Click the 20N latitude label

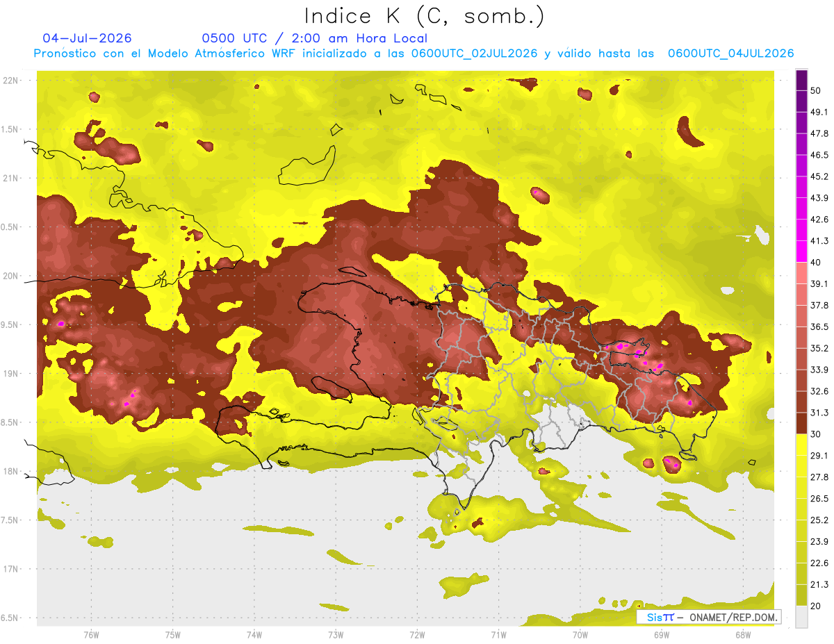11,276
